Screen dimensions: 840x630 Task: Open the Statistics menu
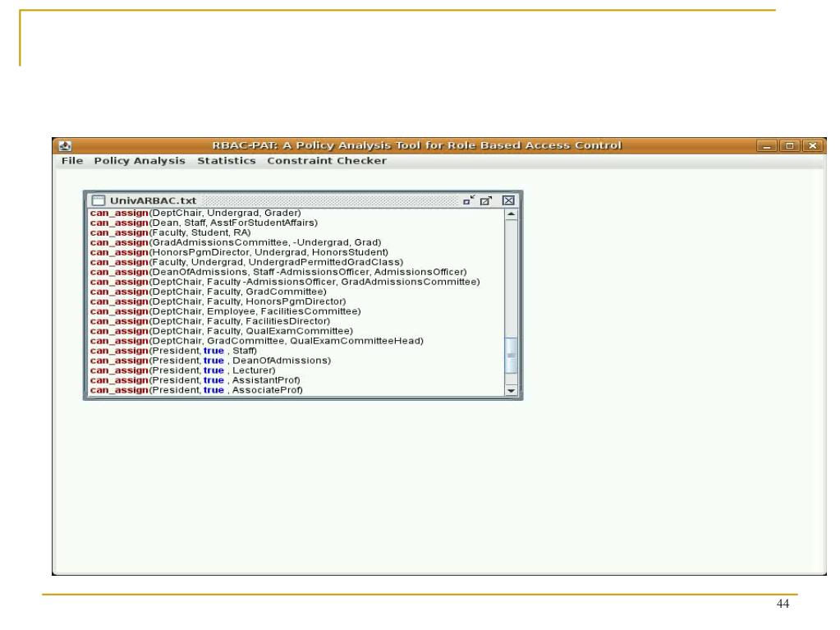tap(226, 161)
